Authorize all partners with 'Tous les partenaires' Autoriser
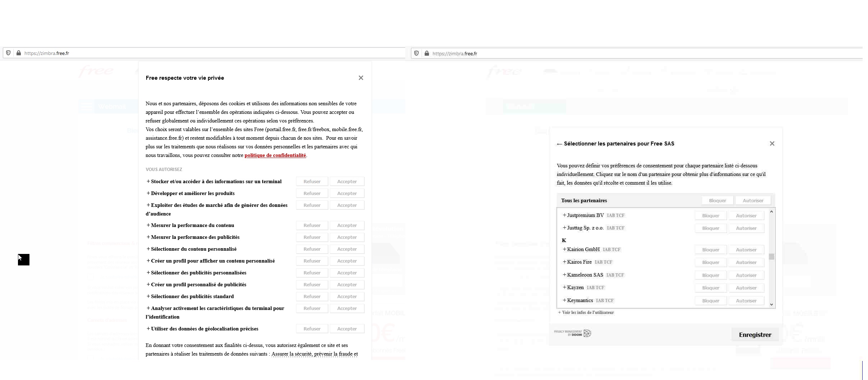The height and width of the screenshot is (380, 868). (x=753, y=200)
